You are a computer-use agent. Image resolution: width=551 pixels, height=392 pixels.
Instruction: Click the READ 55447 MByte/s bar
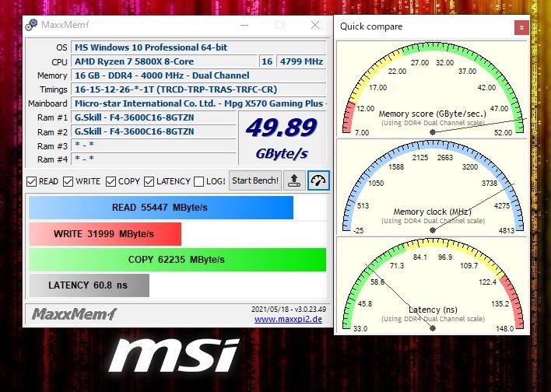click(161, 208)
